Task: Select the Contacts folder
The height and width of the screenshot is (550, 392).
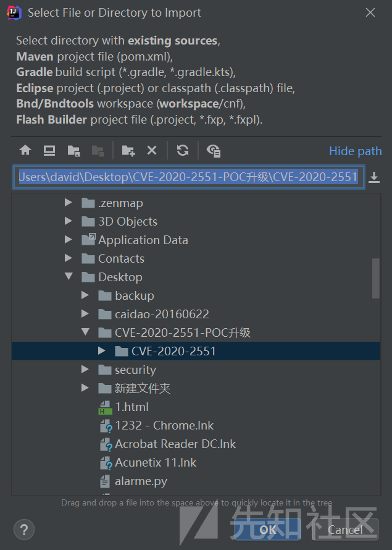Action: 121,258
